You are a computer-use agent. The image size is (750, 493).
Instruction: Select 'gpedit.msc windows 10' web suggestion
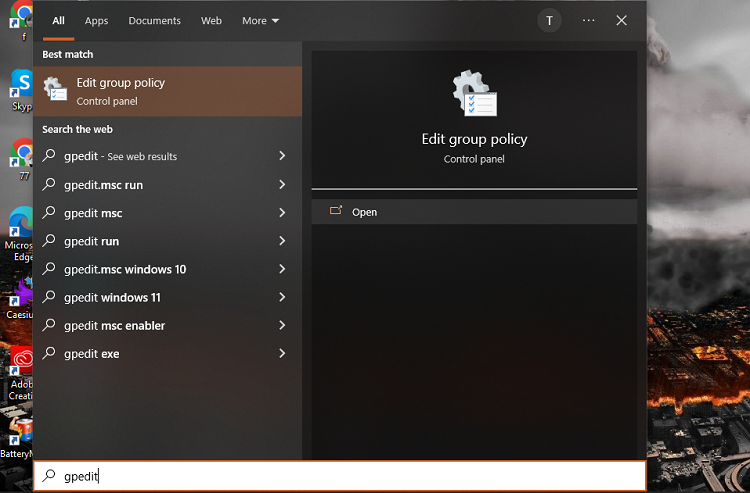(x=125, y=269)
